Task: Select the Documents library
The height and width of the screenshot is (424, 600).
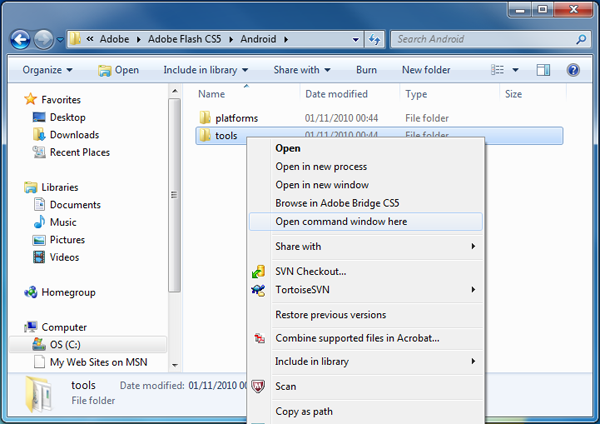Action: click(67, 205)
